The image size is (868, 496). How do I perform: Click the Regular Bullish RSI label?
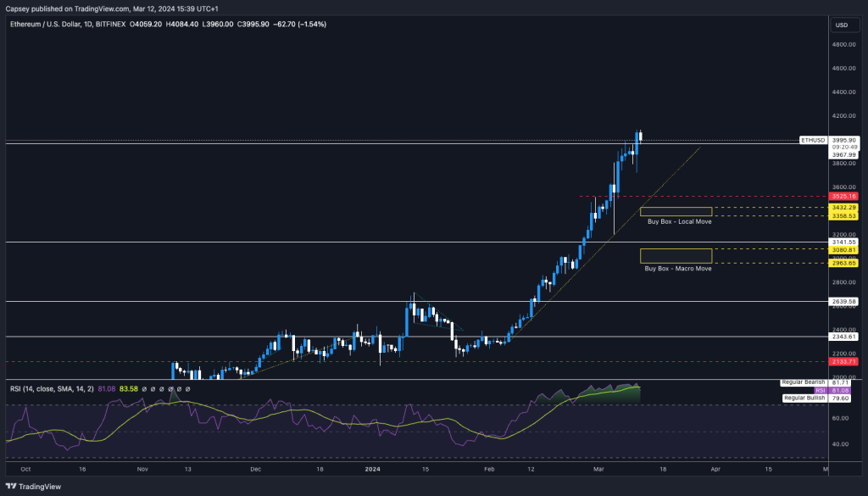[x=804, y=398]
